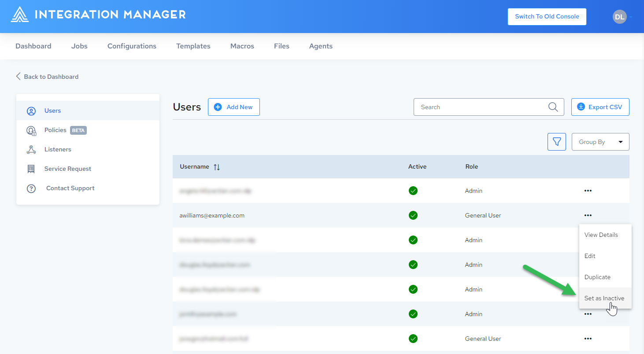Screen dimensions: 644x354
Task: Click the Switch To Old Console button
Action: (x=547, y=17)
